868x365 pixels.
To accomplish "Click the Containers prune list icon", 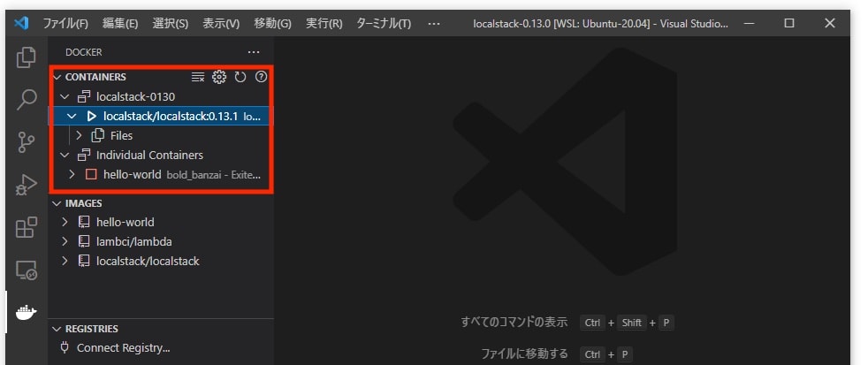I will point(198,77).
